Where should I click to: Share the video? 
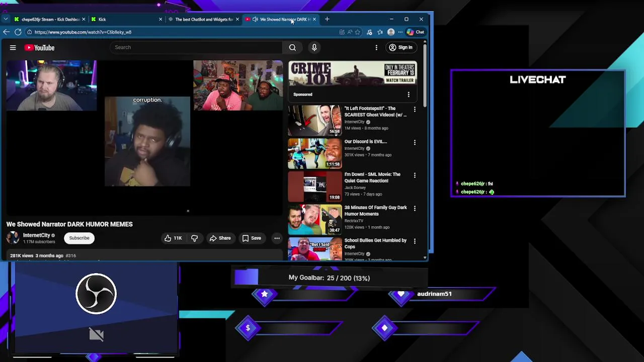pyautogui.click(x=220, y=238)
